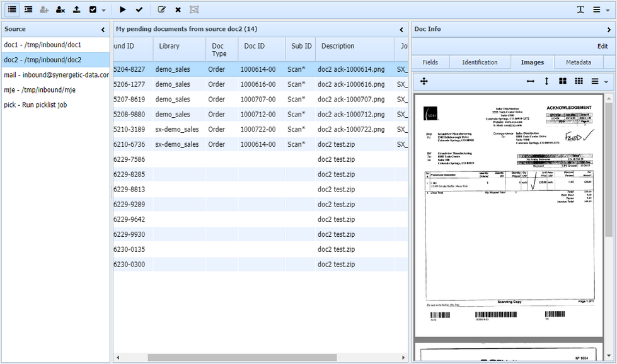Click the fit-to-height vertical arrow icon
617x364 pixels.
[546, 81]
